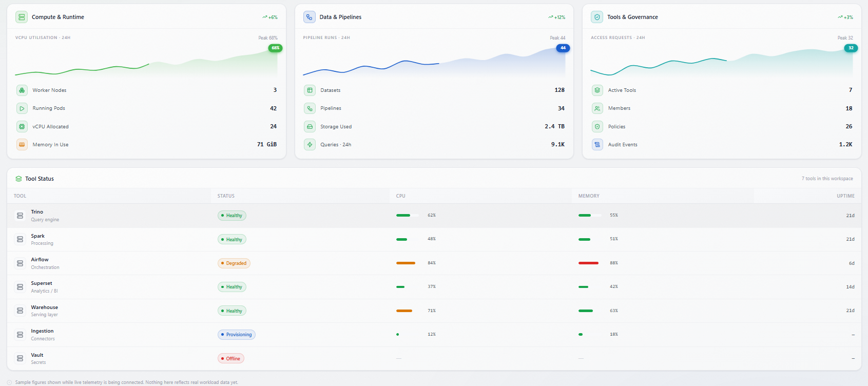This screenshot has width=868, height=386.
Task: Click the Spark tool name
Action: click(37, 236)
